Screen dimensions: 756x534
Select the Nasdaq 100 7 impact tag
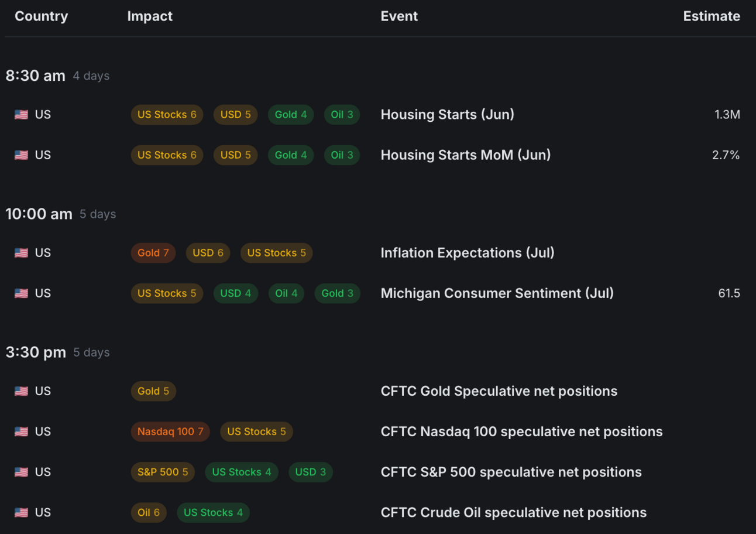pyautogui.click(x=170, y=432)
